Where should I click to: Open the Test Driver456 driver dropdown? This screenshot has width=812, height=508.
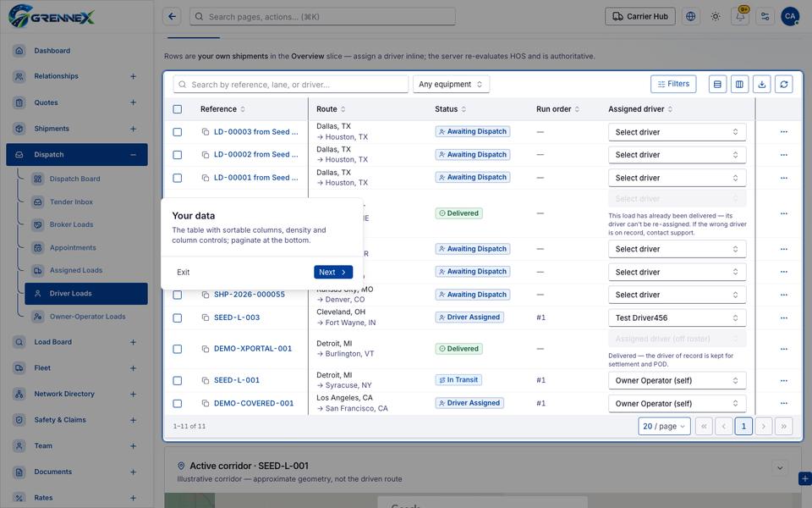(x=677, y=317)
